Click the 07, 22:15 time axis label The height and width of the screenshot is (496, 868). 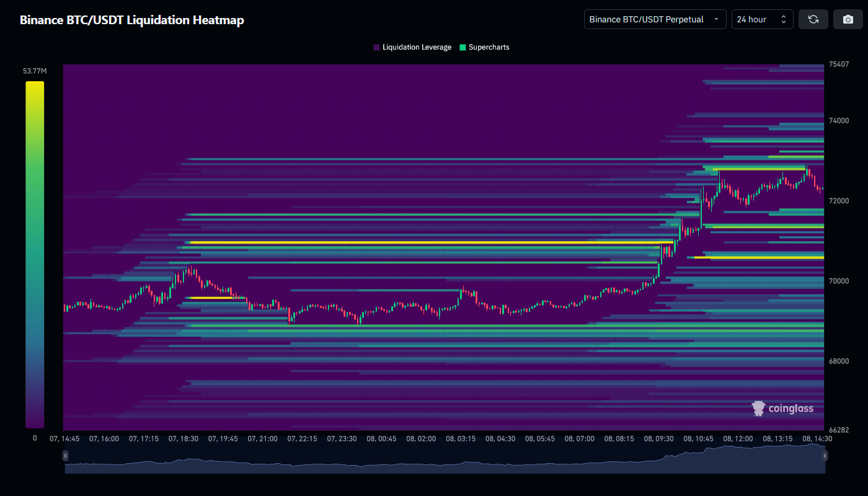pos(302,438)
